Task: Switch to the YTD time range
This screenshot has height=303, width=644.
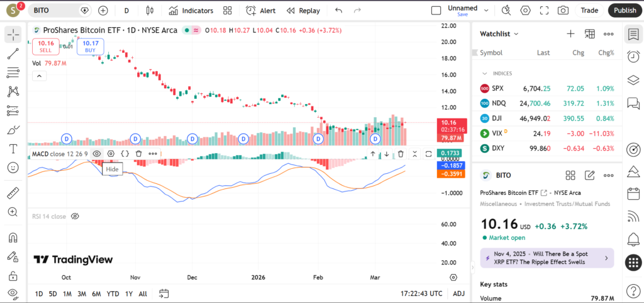Action: [x=113, y=294]
